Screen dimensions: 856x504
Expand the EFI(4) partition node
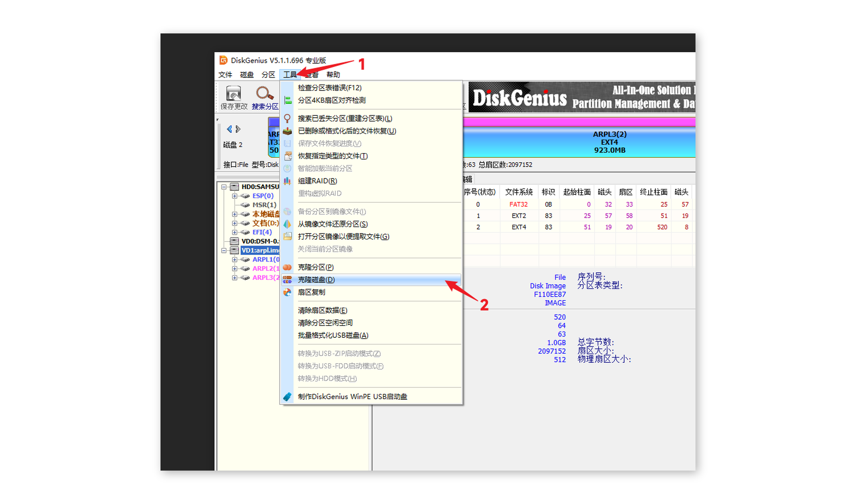tap(235, 232)
